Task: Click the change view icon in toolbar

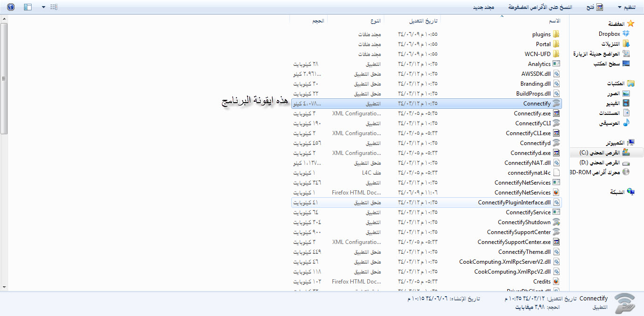Action: point(54,7)
